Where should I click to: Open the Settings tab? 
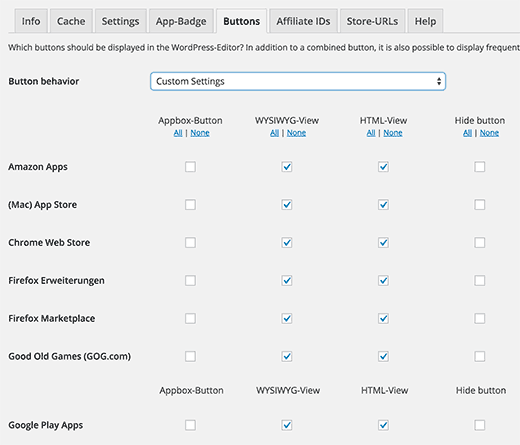120,21
